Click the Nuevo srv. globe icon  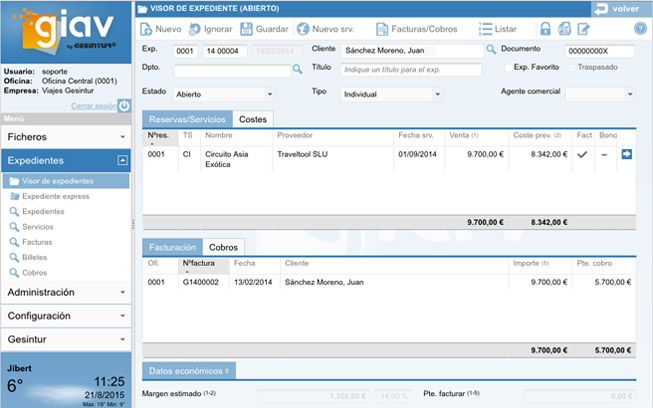pos(303,29)
